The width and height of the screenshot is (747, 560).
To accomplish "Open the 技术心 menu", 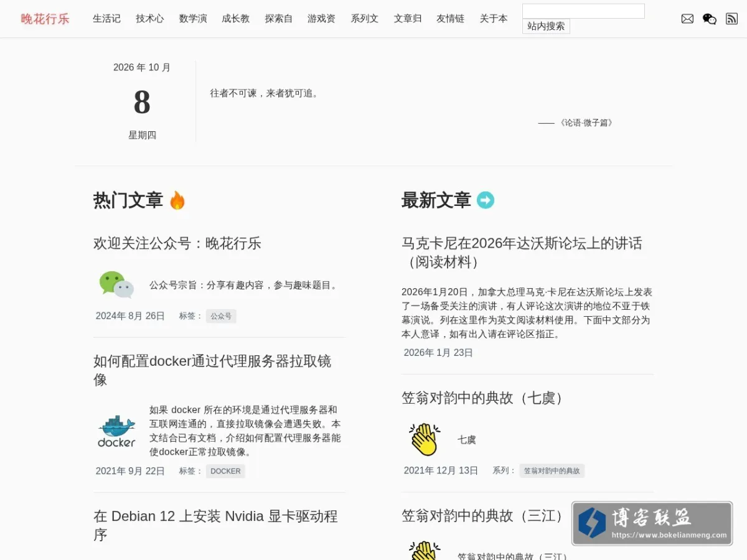I will [150, 19].
